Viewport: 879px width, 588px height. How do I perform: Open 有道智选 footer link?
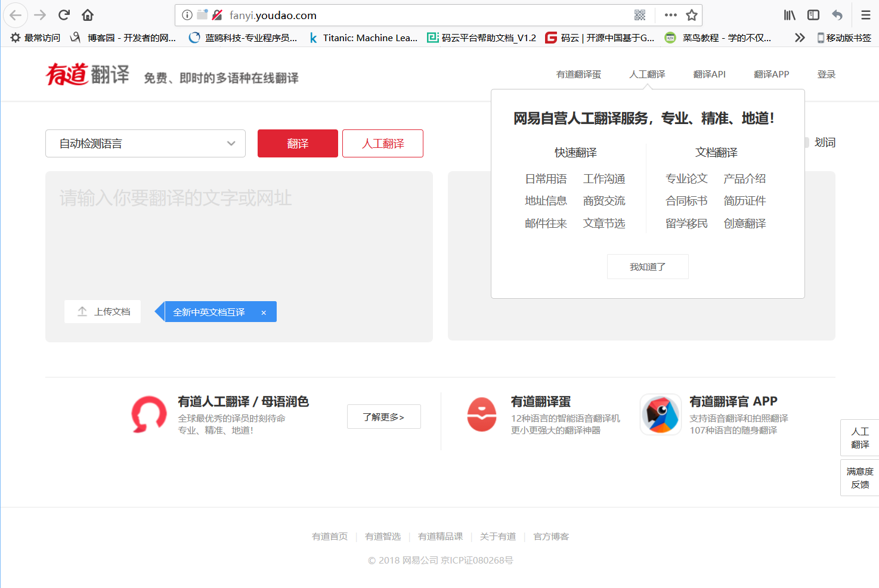point(383,537)
